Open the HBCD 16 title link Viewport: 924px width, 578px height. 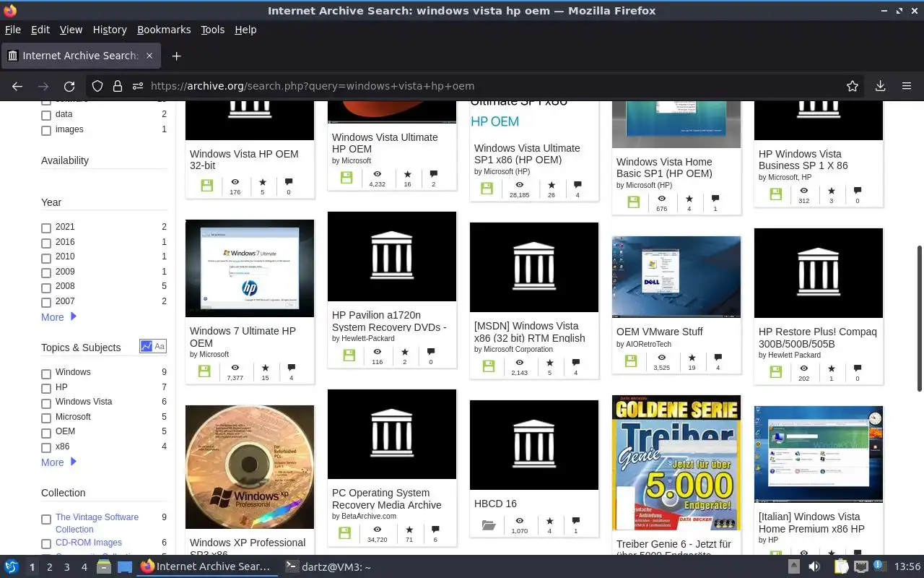tap(495, 504)
